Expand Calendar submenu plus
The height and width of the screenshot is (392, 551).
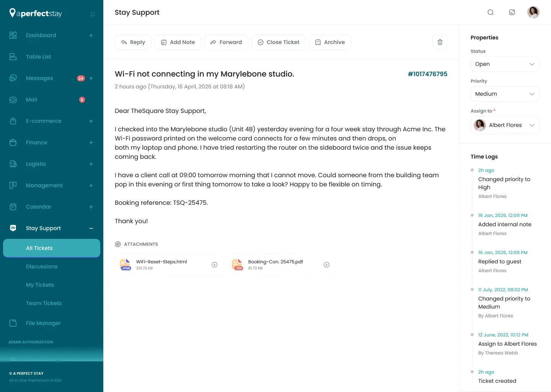click(x=91, y=207)
